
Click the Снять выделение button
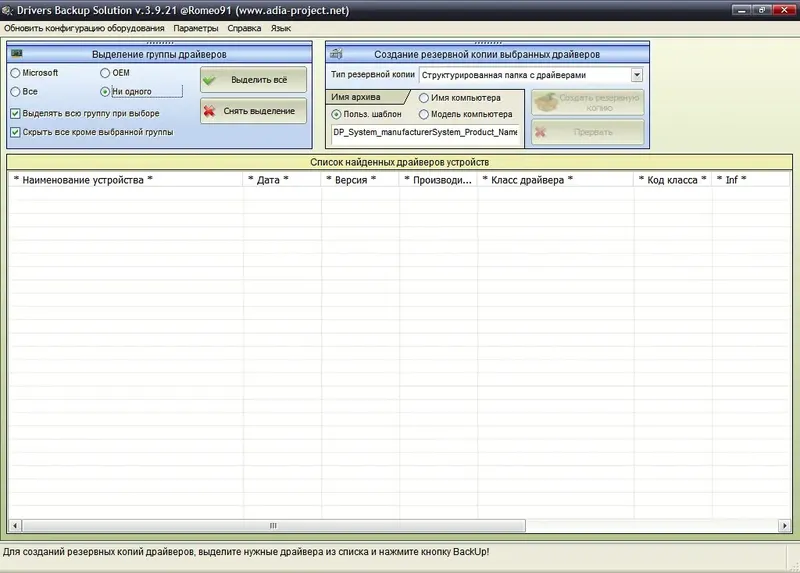254,111
